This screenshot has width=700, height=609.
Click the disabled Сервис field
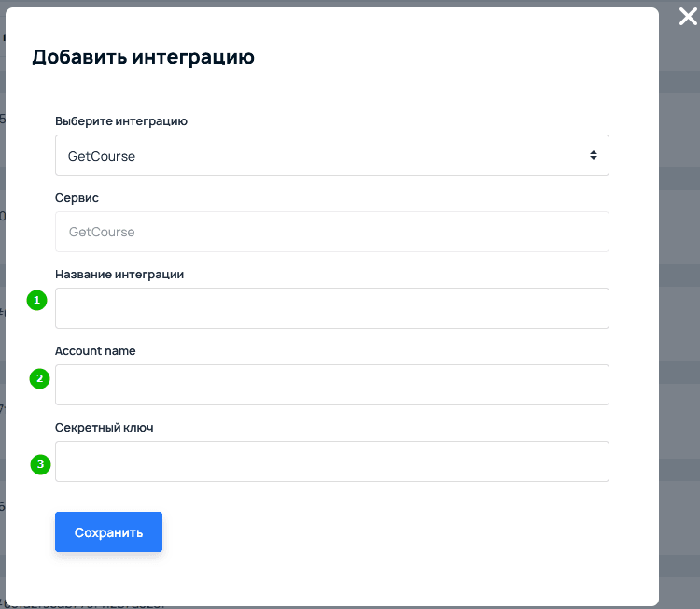coord(331,232)
